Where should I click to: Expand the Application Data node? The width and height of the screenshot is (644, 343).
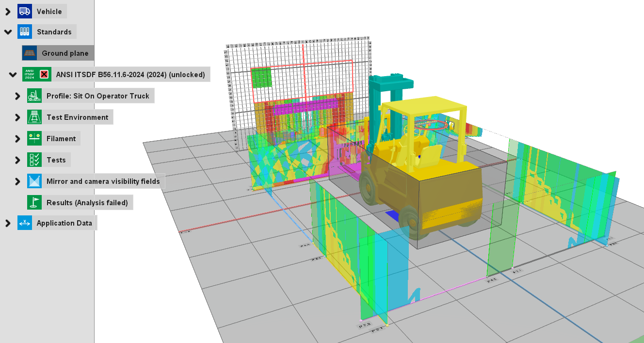(8, 223)
